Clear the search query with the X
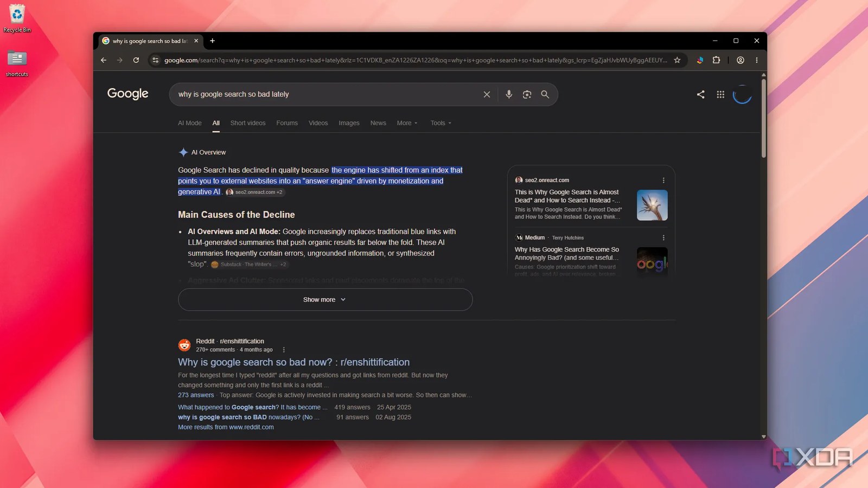This screenshot has height=488, width=868. (x=487, y=94)
